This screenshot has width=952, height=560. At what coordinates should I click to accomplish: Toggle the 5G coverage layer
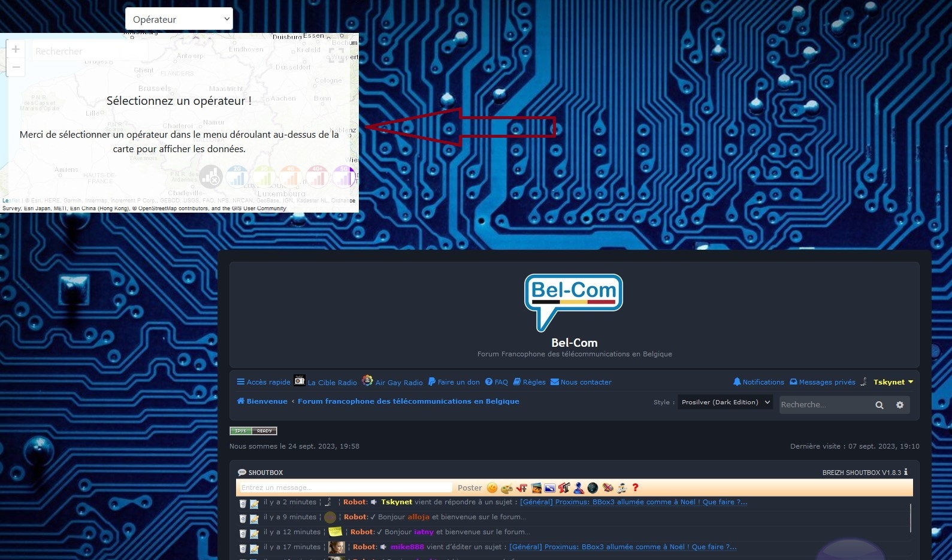point(344,177)
